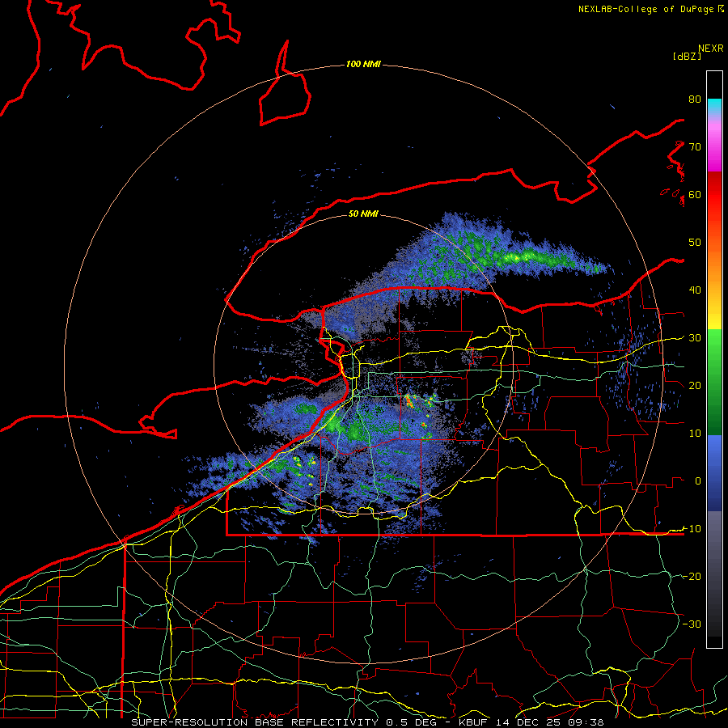Click the -20 value on the dBZ scale

(692, 576)
